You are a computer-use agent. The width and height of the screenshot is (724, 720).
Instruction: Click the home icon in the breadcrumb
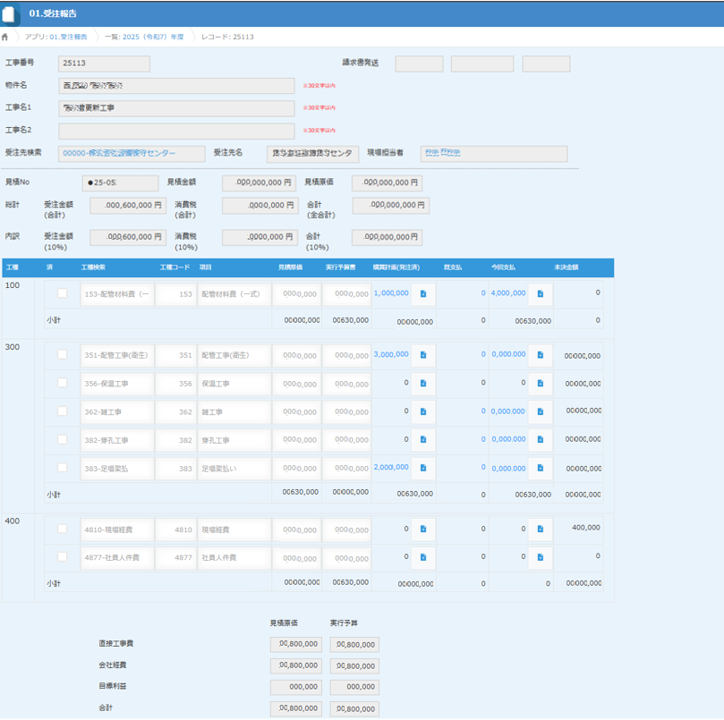[x=6, y=36]
